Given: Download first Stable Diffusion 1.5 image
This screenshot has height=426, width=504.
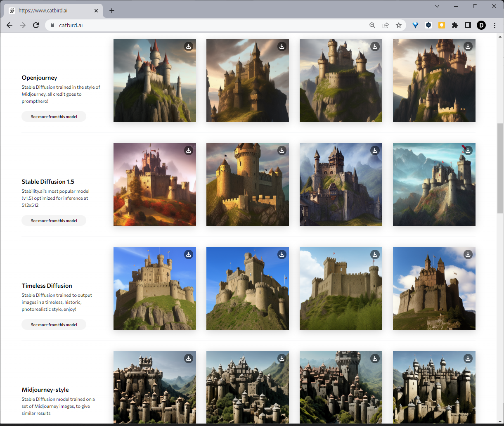Looking at the screenshot, I should click(188, 151).
